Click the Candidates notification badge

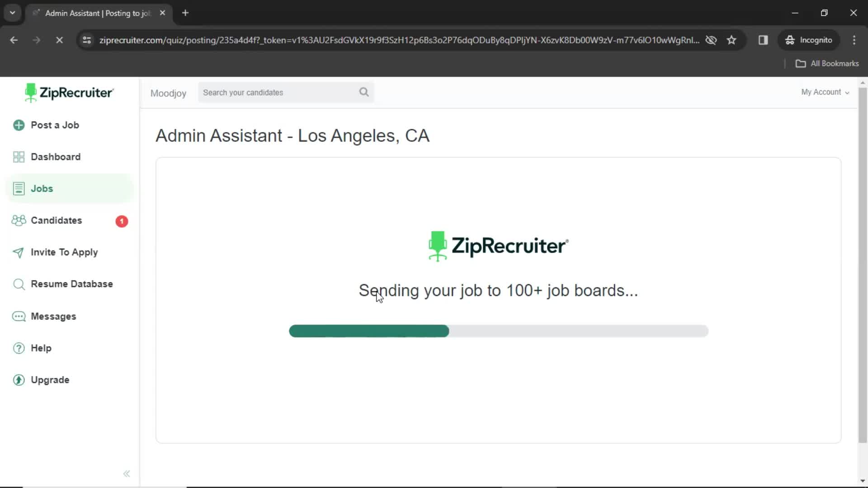[x=121, y=221]
